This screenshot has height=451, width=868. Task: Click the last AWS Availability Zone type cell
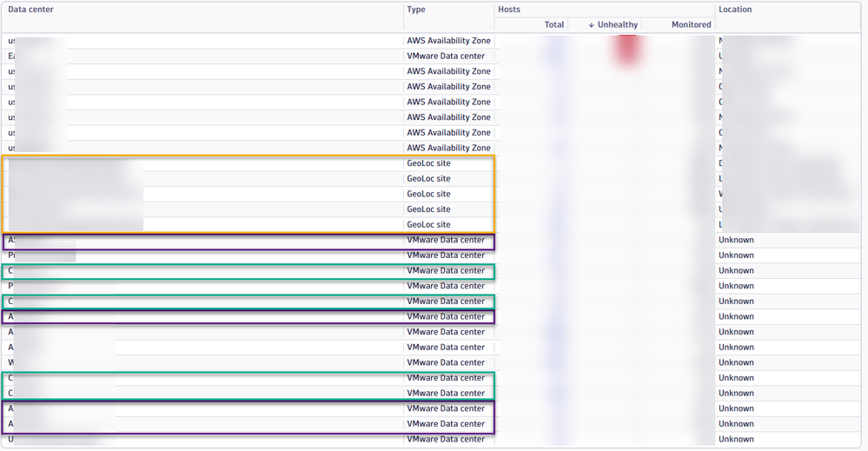(448, 148)
